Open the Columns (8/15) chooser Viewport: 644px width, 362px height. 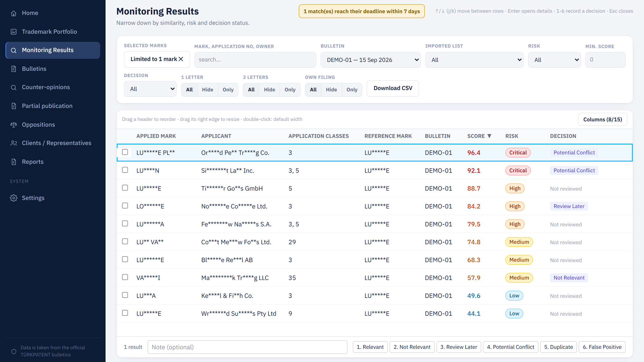coord(602,119)
